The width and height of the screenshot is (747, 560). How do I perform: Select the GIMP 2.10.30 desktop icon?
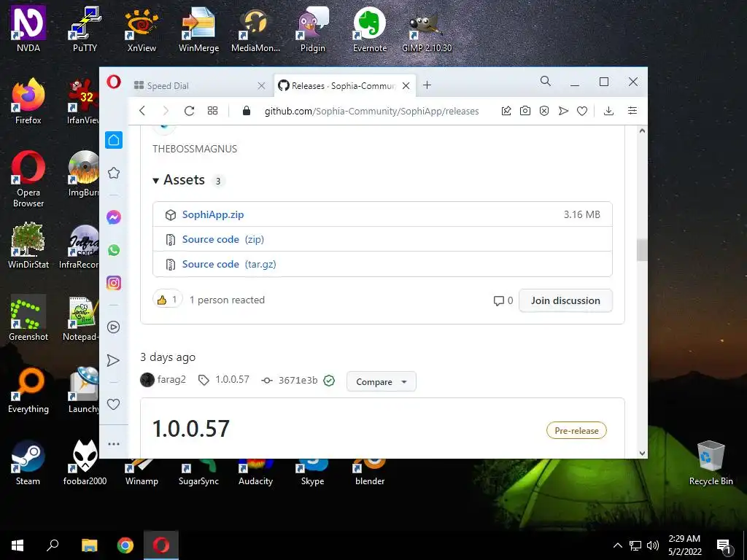point(426,29)
